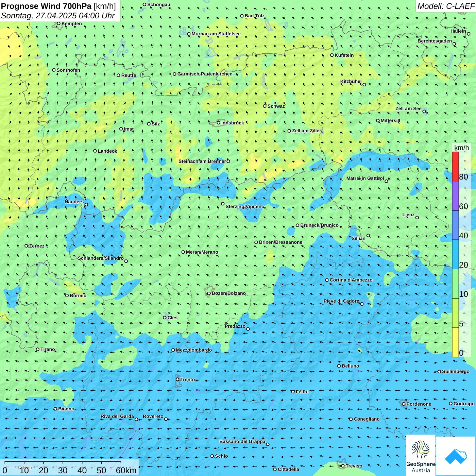
Task: Pick the yellow 0–5 km/h legend segment
Action: click(x=455, y=342)
